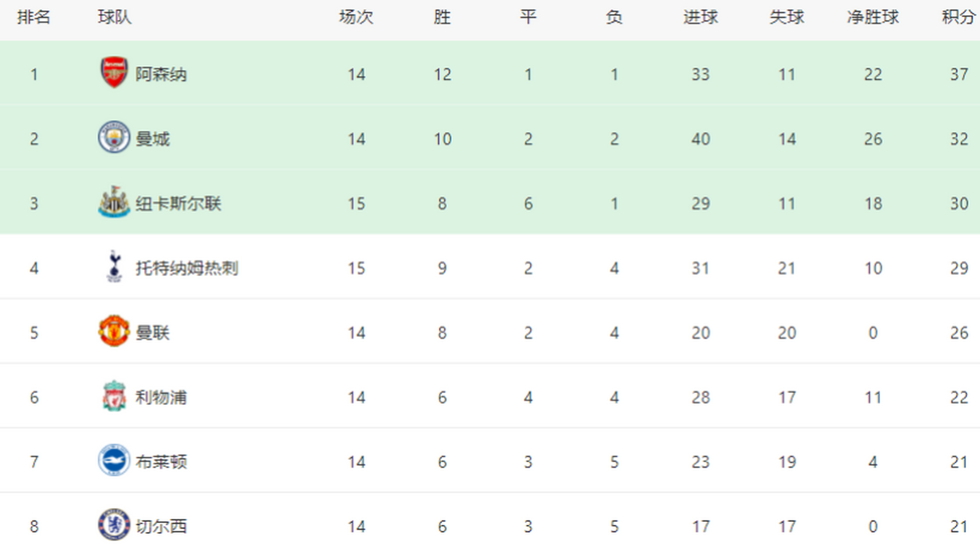Click the 排名 column header
Image resolution: width=980 pixels, height=549 pixels.
(x=33, y=17)
